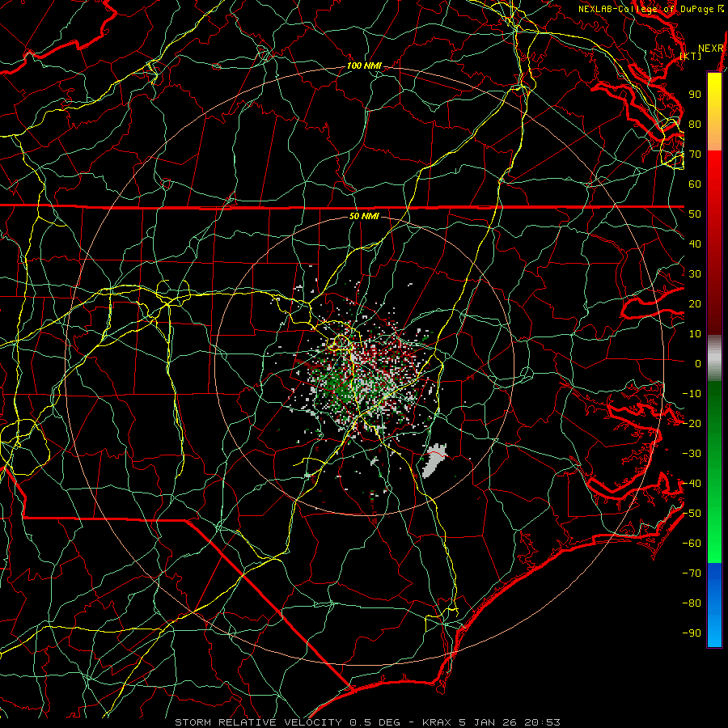This screenshot has height=728, width=728.
Task: Click the large solid gray echo blob on the radar
Action: click(434, 459)
